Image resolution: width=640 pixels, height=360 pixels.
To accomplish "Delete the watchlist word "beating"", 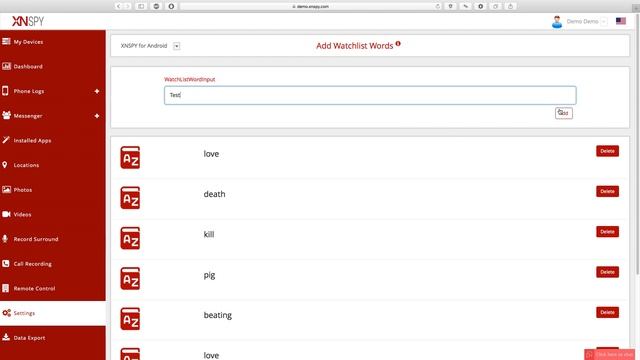I will click(607, 312).
